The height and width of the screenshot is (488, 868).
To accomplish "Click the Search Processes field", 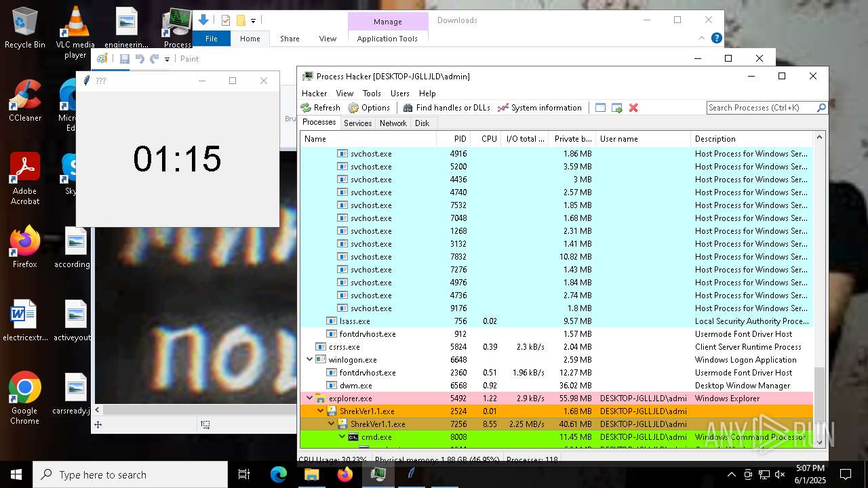I will pyautogui.click(x=760, y=108).
